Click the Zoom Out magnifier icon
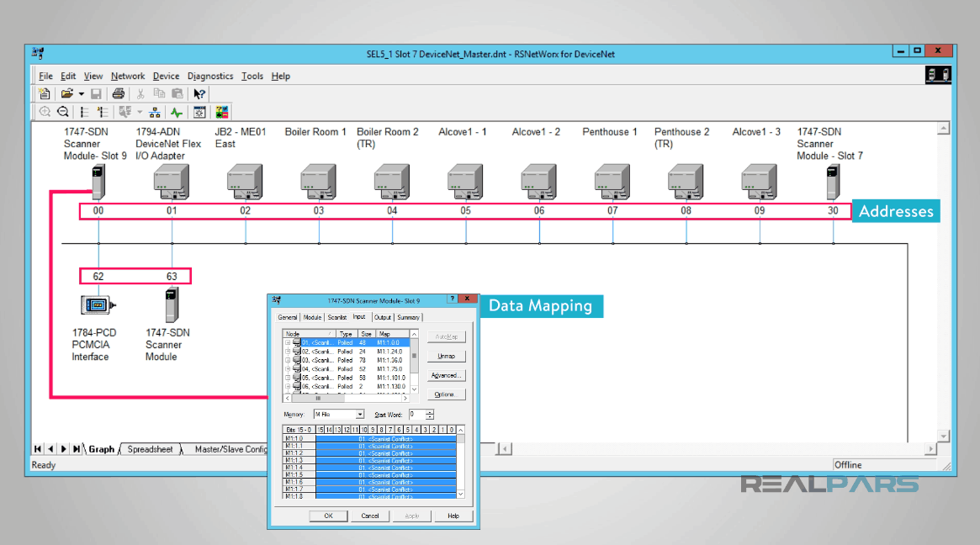Screen dimensions: 980x545 point(63,112)
